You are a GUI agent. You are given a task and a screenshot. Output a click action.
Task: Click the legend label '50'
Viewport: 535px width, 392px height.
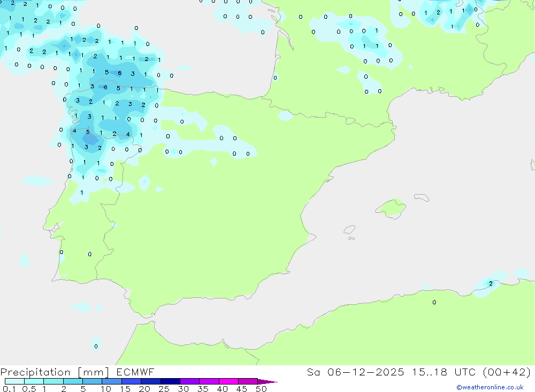click(x=261, y=389)
